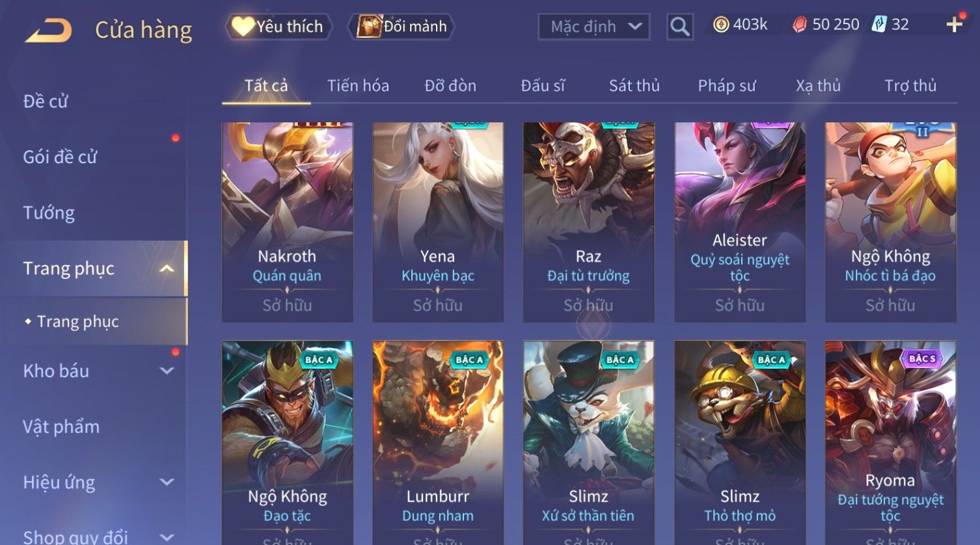Open Vật phẩm in the sidebar
The height and width of the screenshot is (545, 980).
61,427
